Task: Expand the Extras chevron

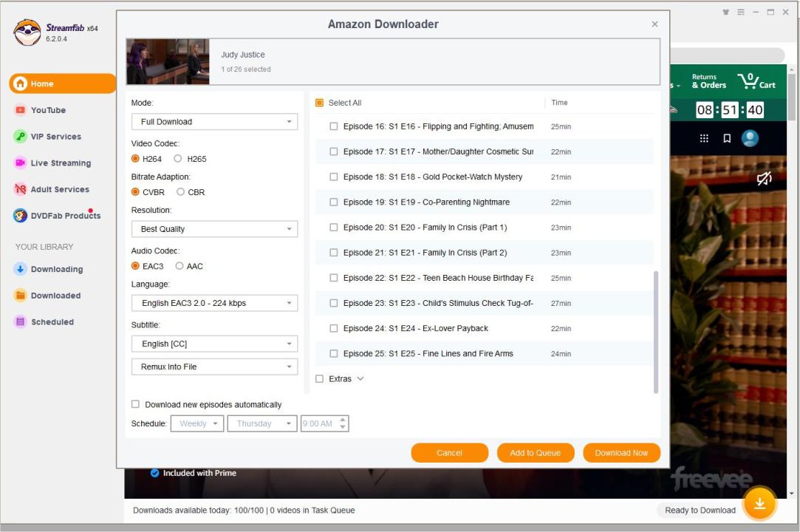Action: pos(360,379)
